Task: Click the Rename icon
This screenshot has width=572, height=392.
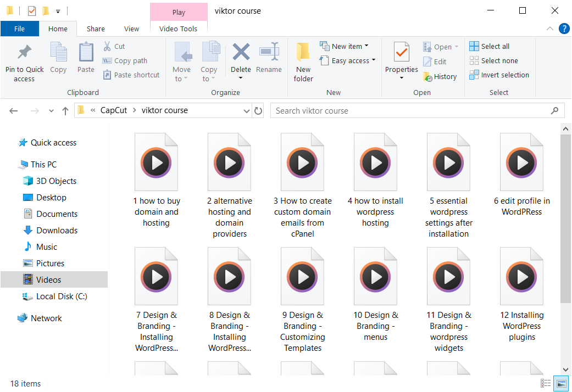Action: (x=269, y=52)
